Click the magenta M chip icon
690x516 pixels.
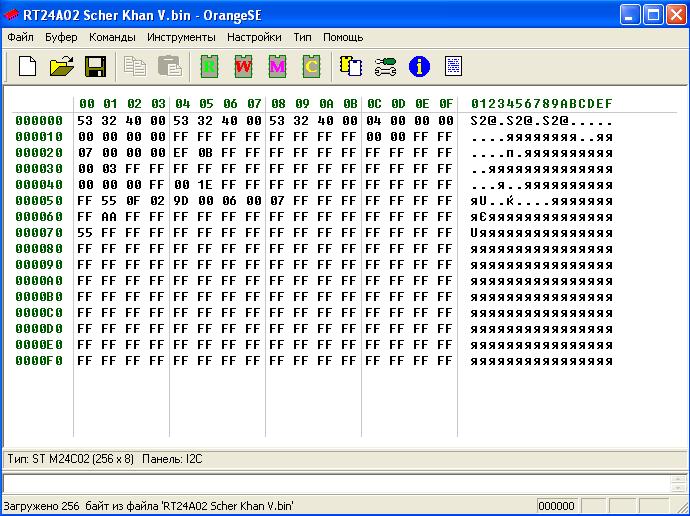[277, 66]
